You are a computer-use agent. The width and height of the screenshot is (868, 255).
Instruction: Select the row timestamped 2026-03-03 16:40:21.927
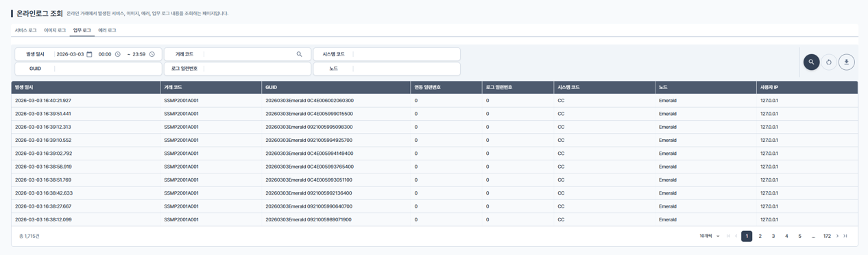coord(435,101)
